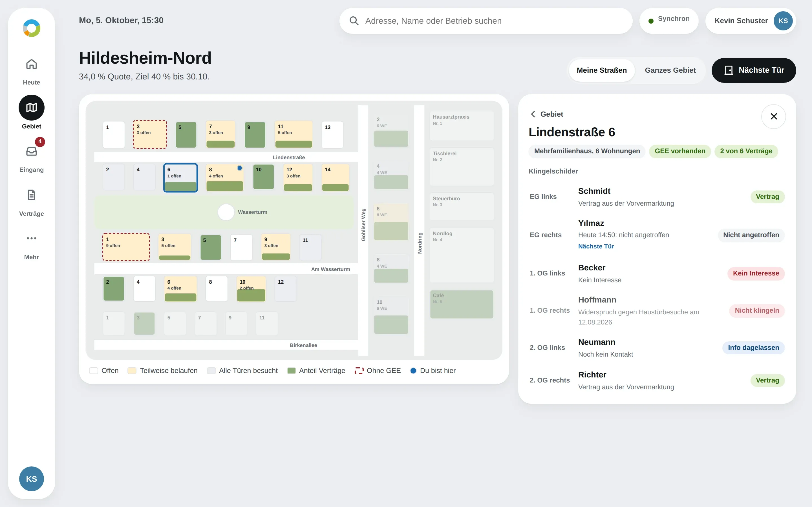The height and width of the screenshot is (507, 812).
Task: Open the Mehr three-dots menu
Action: click(32, 238)
